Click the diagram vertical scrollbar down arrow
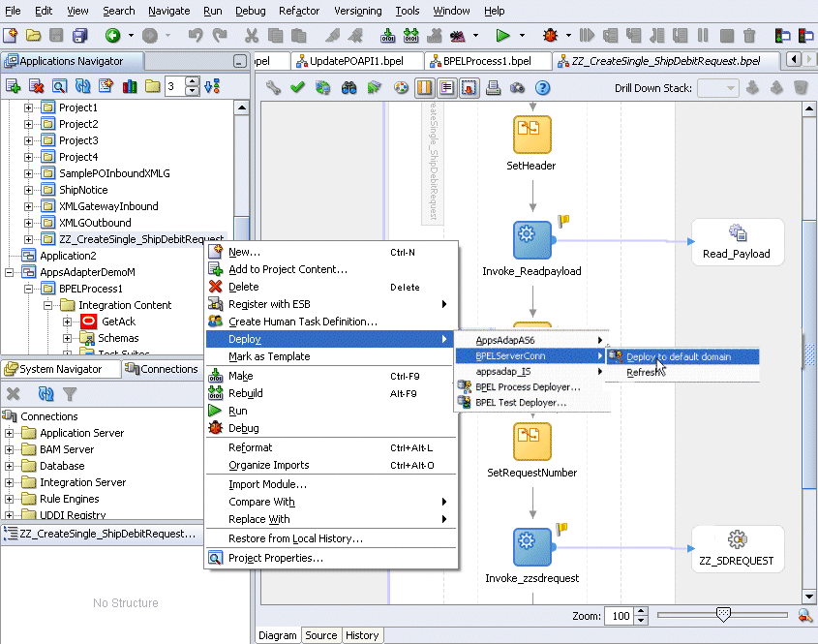Viewport: 818px width, 644px height. [x=808, y=596]
